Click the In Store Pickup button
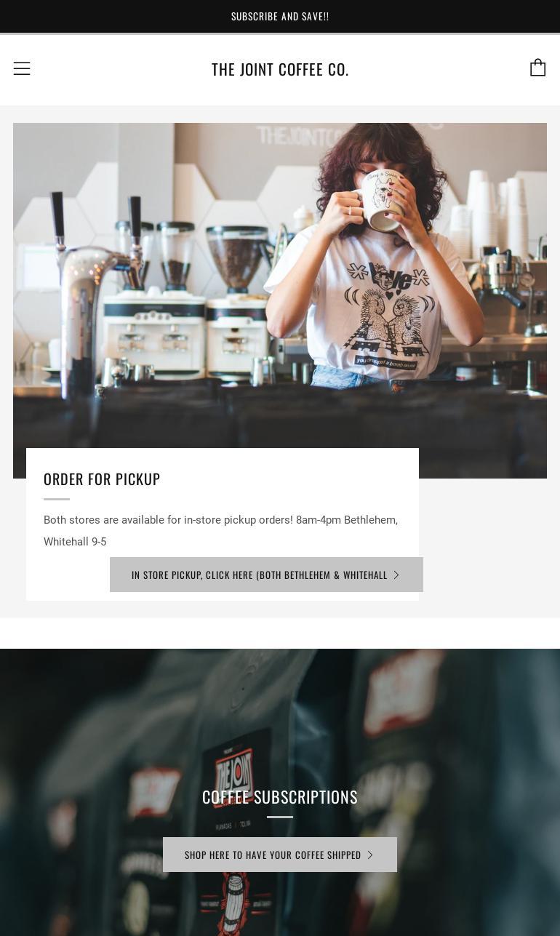Image resolution: width=560 pixels, height=936 pixels. click(x=266, y=575)
